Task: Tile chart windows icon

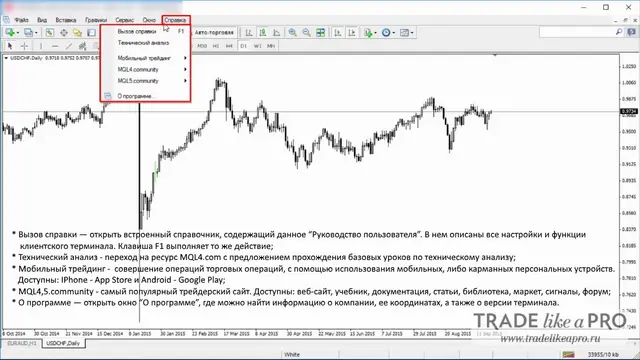Action: click(320, 33)
